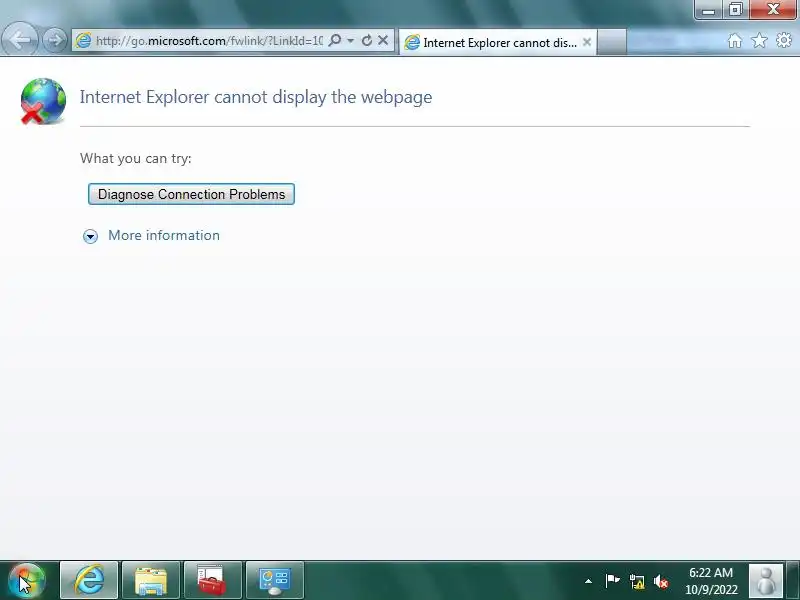Restore down the Internet Explorer window
800x600 pixels.
pyautogui.click(x=735, y=9)
